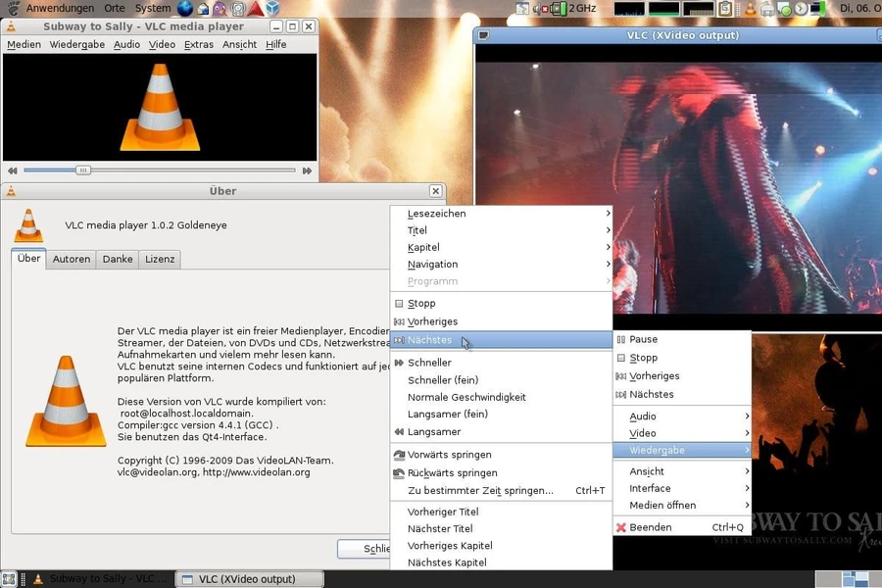Click taskbar button VLC (XVideo output)

click(x=250, y=579)
